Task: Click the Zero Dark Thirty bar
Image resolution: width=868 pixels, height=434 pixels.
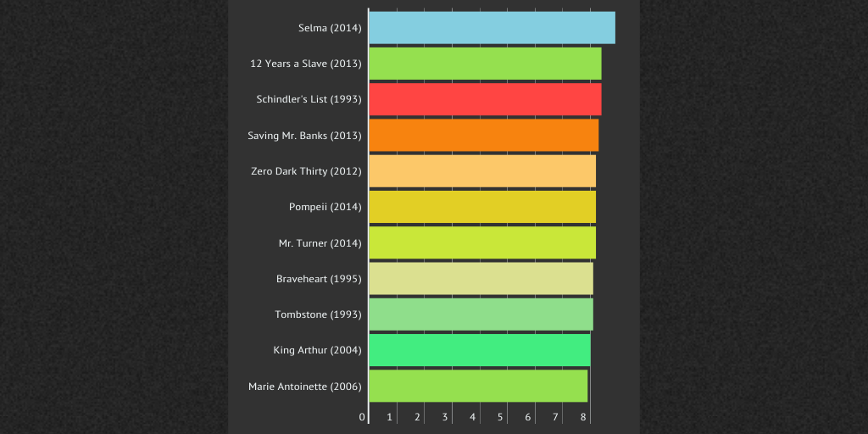Action: [482, 171]
